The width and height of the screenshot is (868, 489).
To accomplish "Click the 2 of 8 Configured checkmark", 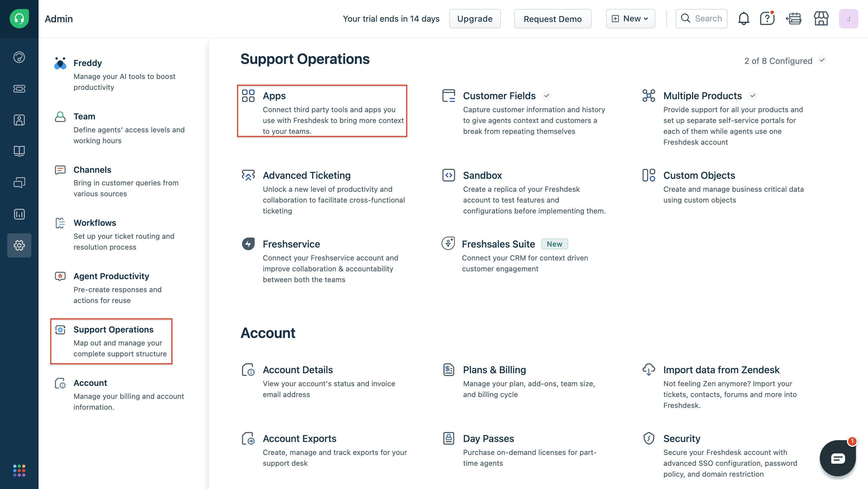I will click(x=822, y=60).
